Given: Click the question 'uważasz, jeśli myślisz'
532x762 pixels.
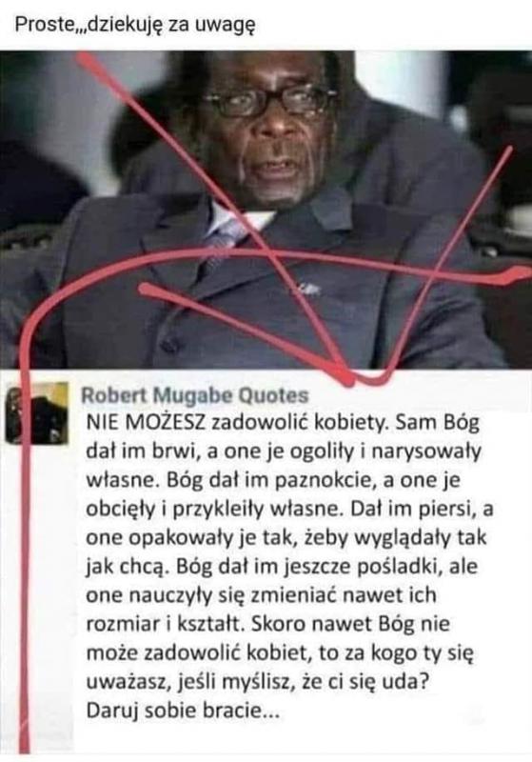Looking at the screenshot, I should click(x=257, y=681).
